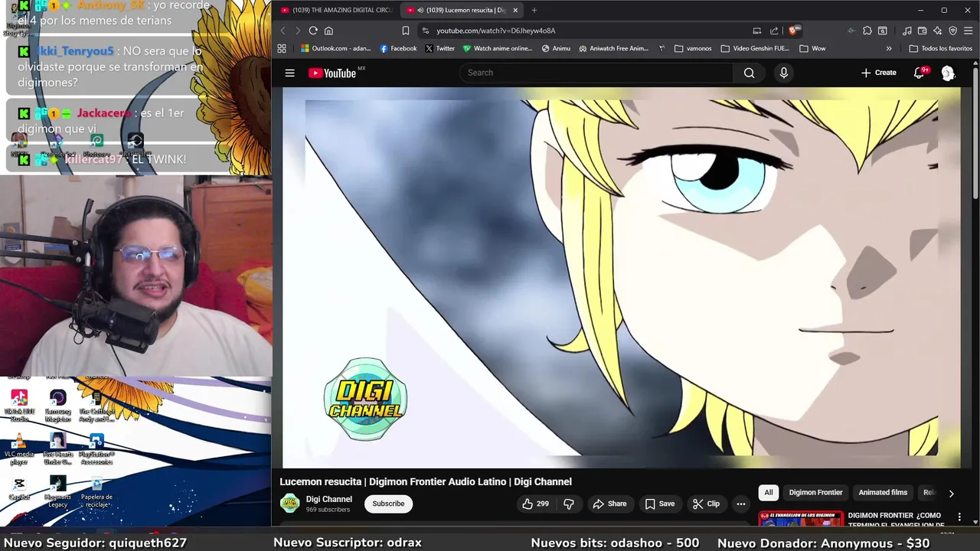The width and height of the screenshot is (980, 551).
Task: Show more bookmarks via the chevron
Action: [889, 48]
